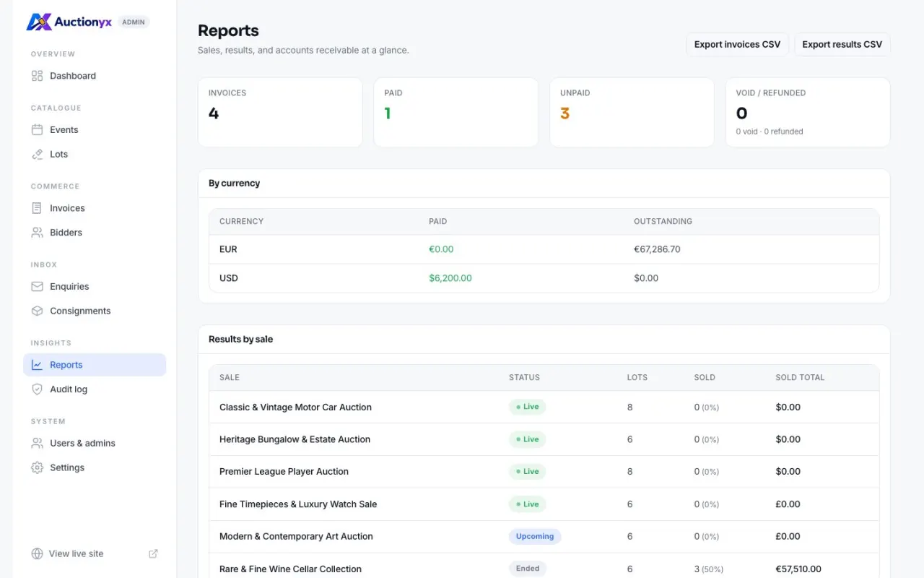Click the USD paid amount $6,200.00
The width and height of the screenshot is (924, 578).
[450, 278]
